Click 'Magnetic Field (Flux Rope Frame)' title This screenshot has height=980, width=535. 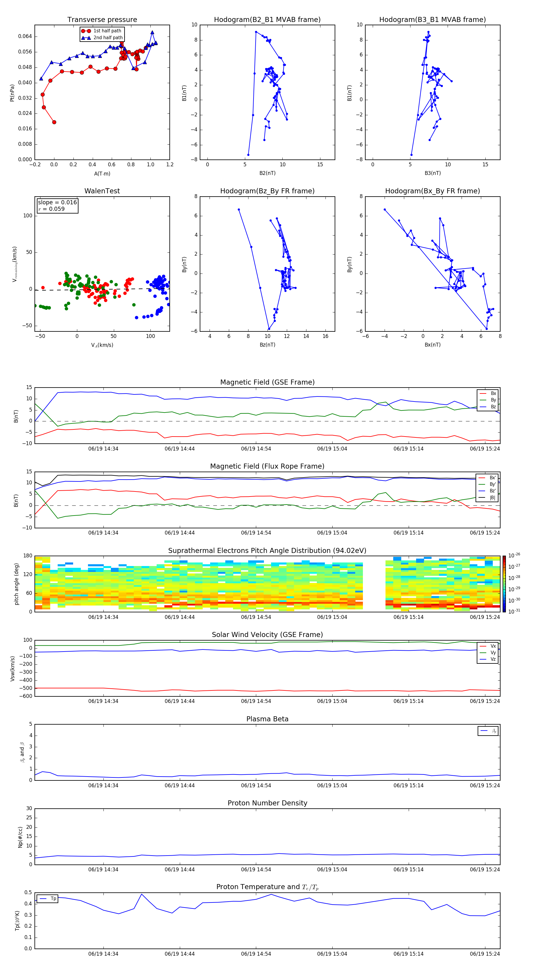click(267, 467)
